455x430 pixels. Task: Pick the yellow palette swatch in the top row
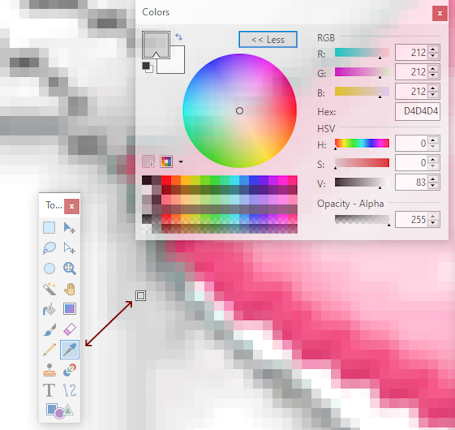195,180
